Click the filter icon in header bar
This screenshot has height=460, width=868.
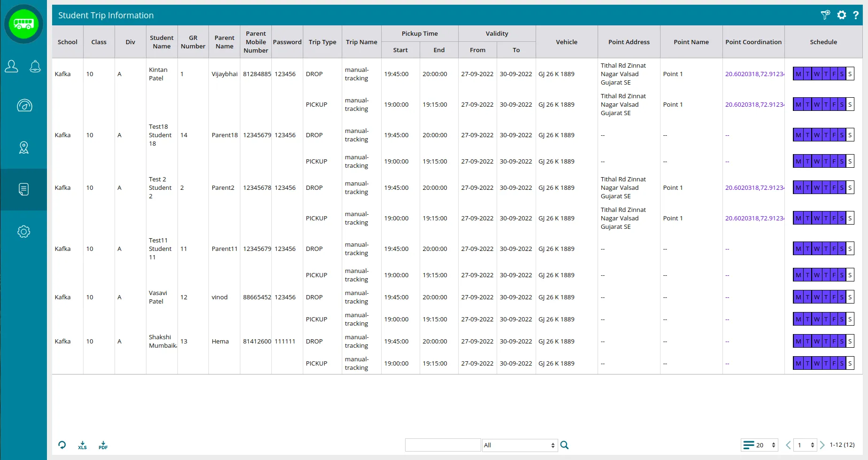point(825,15)
